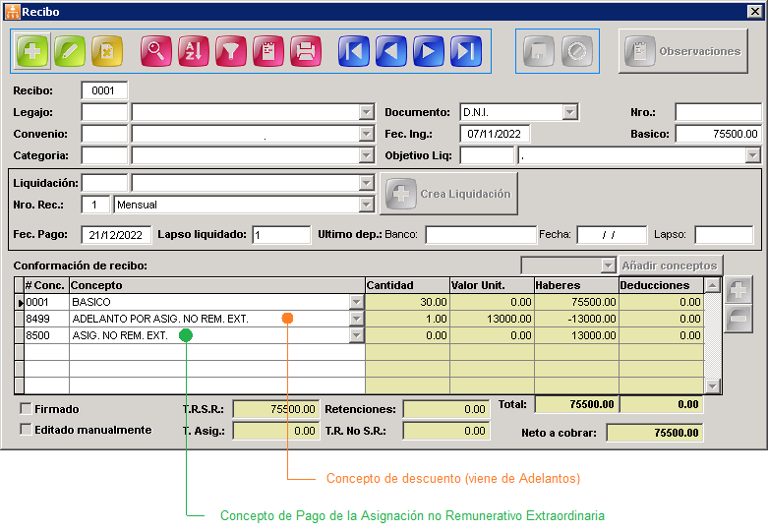768x532 pixels.
Task: Click the Fec. Ing. date field
Action: [x=495, y=134]
